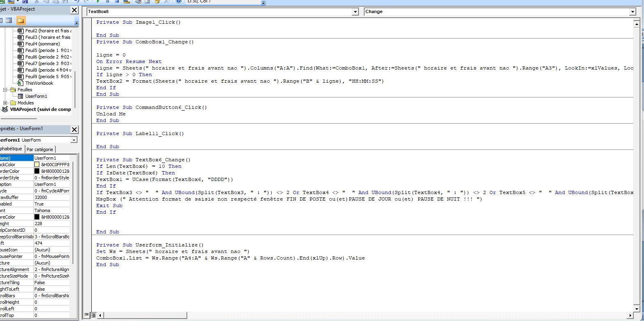Open the Change procedure dropdown
This screenshot has height=321, width=644.
point(633,12)
